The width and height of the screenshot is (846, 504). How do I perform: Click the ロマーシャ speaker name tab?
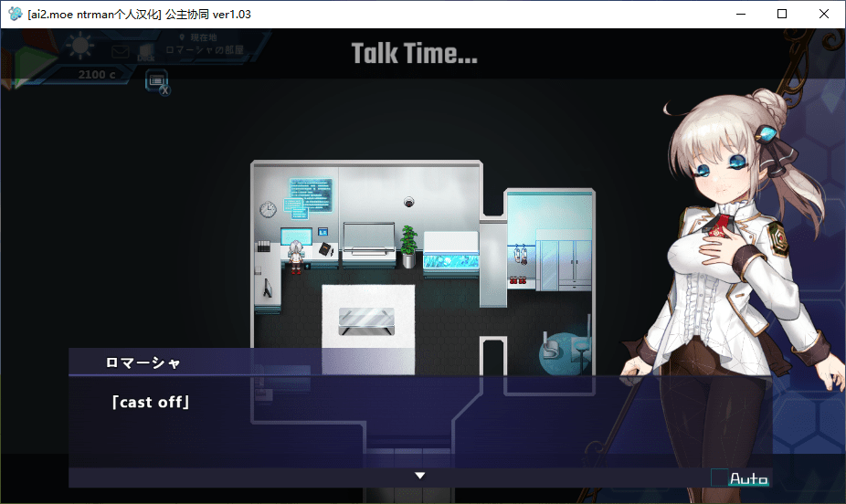(143, 362)
